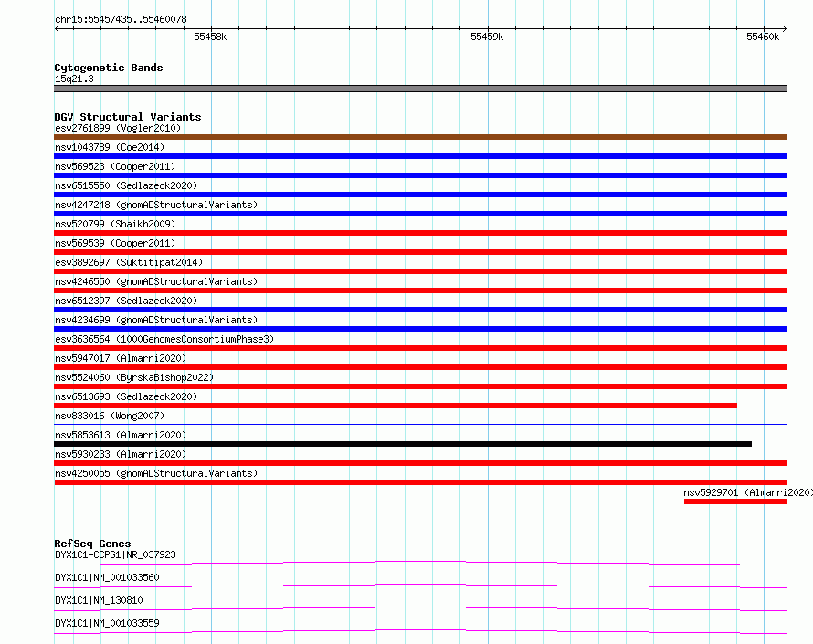The height and width of the screenshot is (644, 813).
Task: Click the magenta NM_001033559 transcript line
Action: coord(420,631)
